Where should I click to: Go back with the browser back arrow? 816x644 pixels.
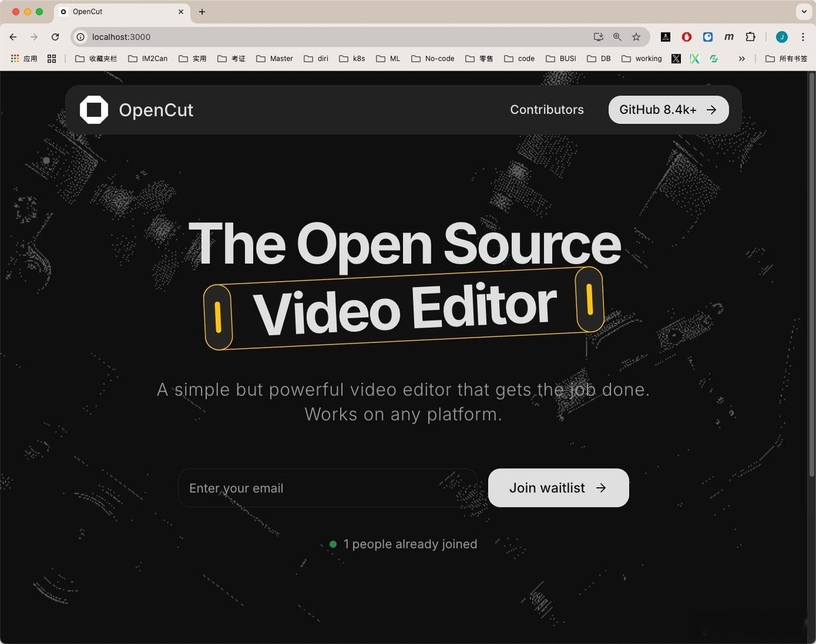[x=13, y=37]
